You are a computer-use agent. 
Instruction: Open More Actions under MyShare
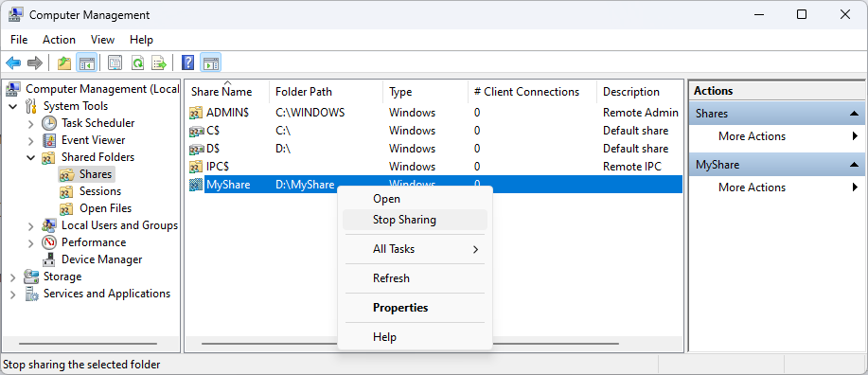click(777, 187)
